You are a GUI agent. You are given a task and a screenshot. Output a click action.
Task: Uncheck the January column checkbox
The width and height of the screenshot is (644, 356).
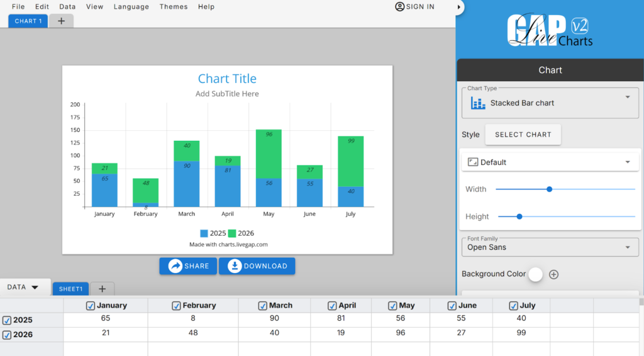(91, 306)
